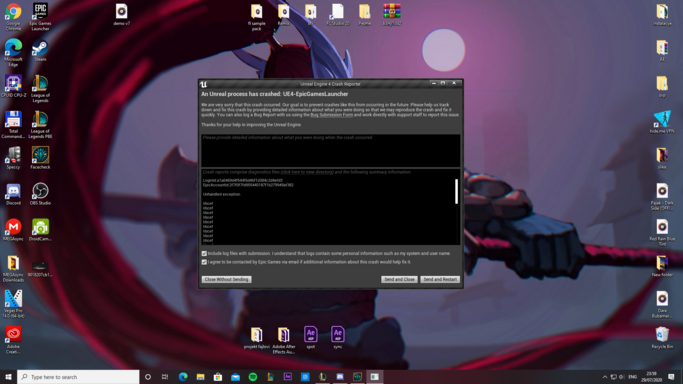This screenshot has height=384, width=683.
Task: Click Send and Close button
Action: (x=399, y=280)
